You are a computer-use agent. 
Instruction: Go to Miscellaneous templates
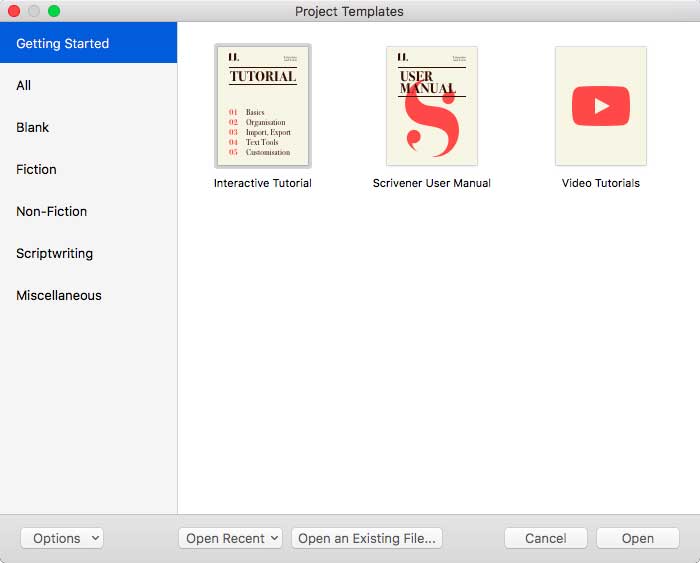point(88,295)
